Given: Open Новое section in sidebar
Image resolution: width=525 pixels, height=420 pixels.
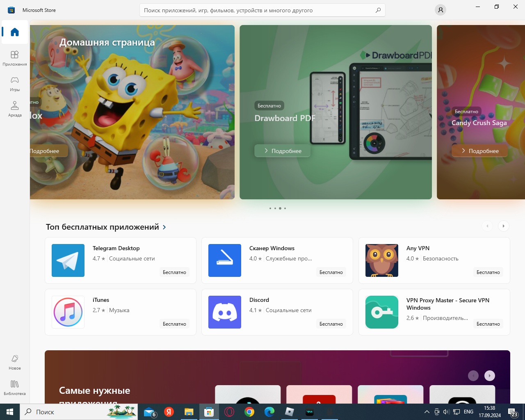Looking at the screenshot, I should click(x=15, y=362).
